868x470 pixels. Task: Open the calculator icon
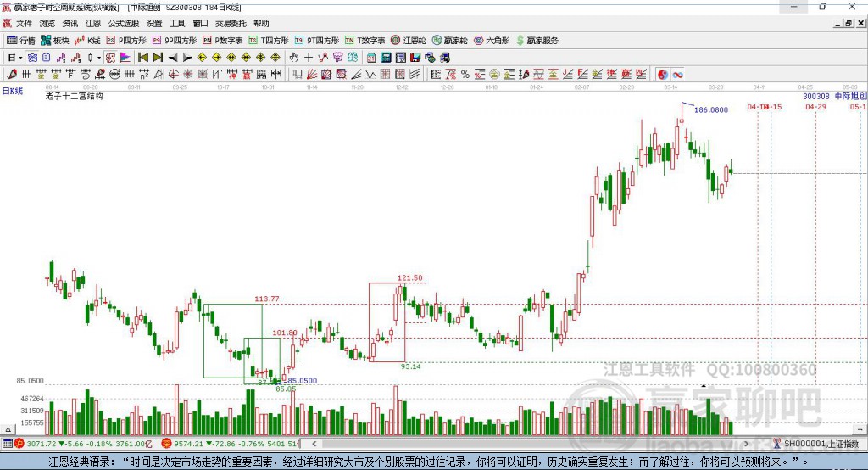386,58
